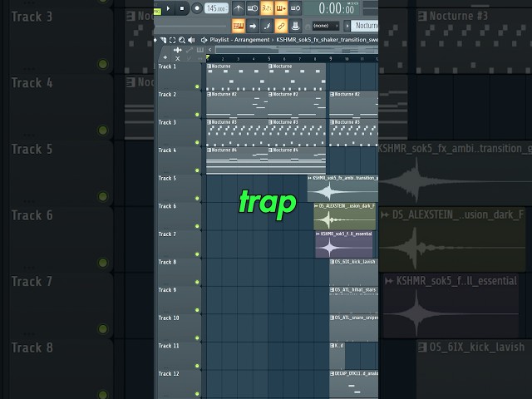Open clip menu of OS_ATL_hihat_stars clip
This screenshot has width=532, height=399.
pyautogui.click(x=332, y=290)
